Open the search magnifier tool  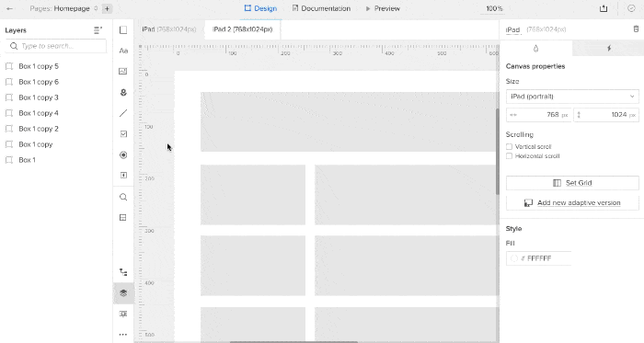coord(123,197)
